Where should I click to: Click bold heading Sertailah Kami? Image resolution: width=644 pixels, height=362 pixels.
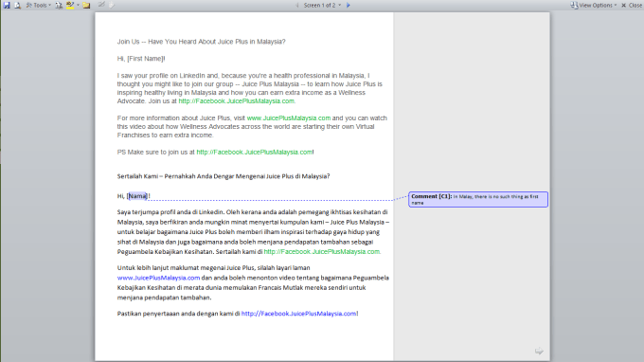click(224, 176)
